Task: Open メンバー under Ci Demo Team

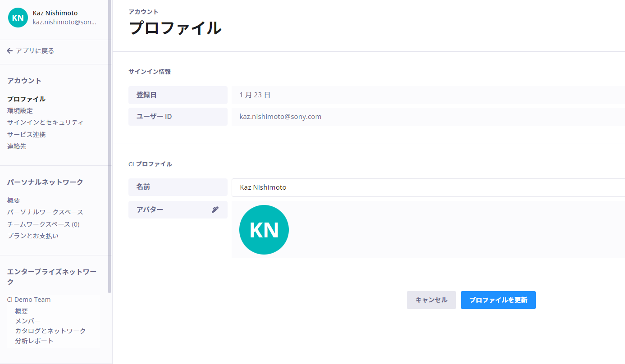Action: pos(28,321)
